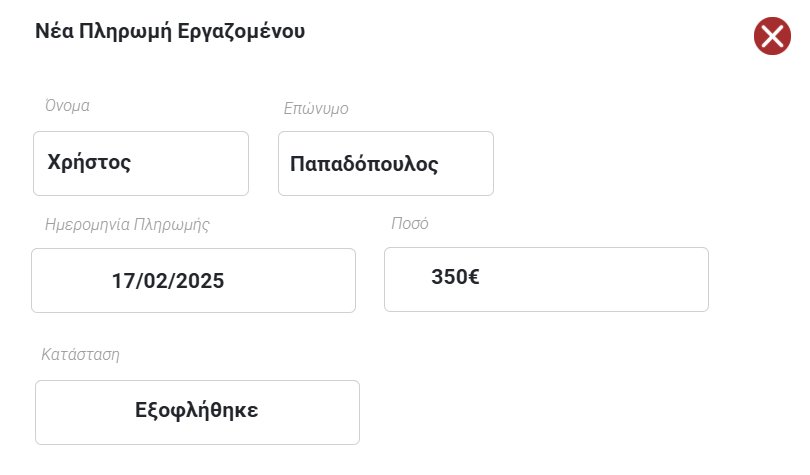Focus the Επώνυμο surname input field
The image size is (810, 475).
pyautogui.click(x=385, y=163)
